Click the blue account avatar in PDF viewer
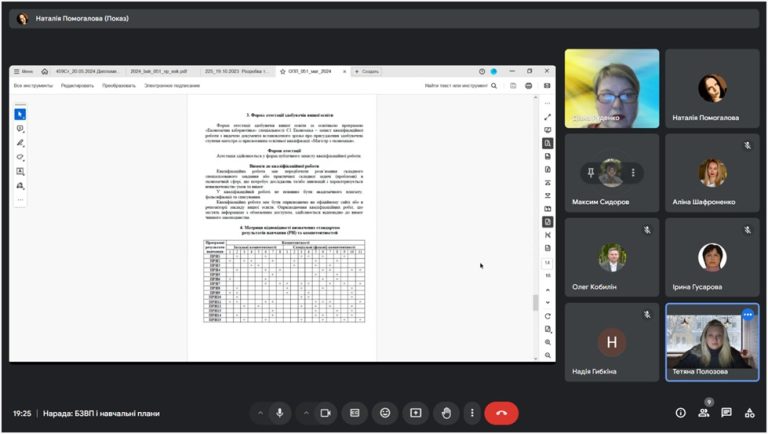 pos(494,72)
